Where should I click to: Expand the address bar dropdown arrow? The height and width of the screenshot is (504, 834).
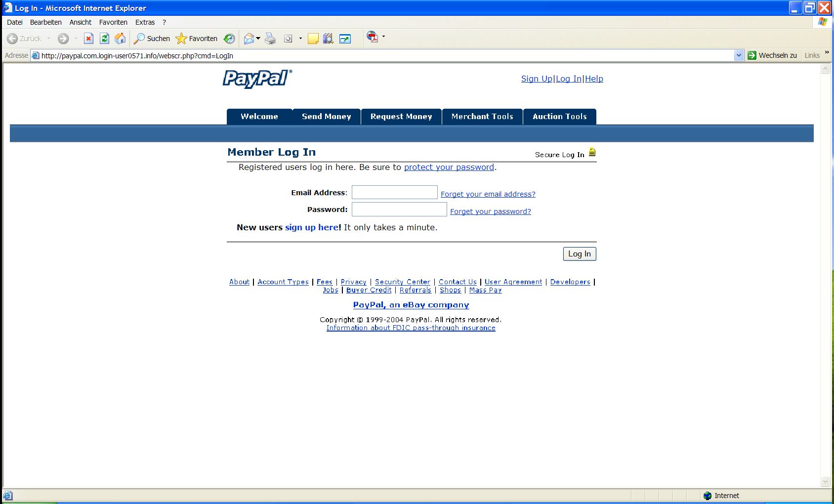739,55
